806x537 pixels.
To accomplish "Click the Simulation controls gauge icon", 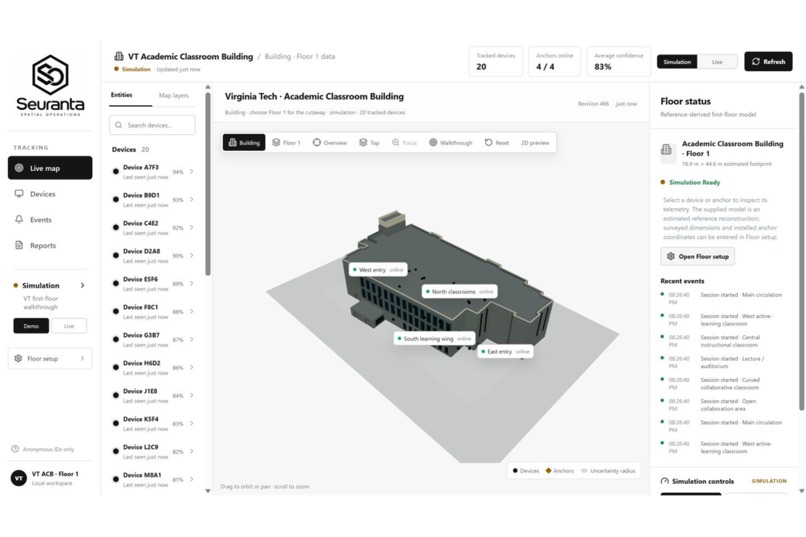I will click(665, 482).
